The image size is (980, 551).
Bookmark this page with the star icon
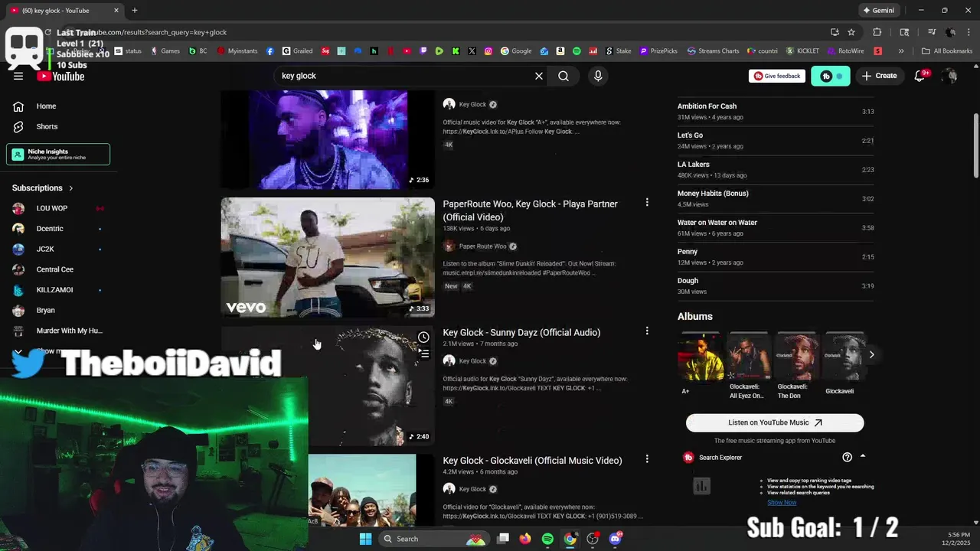(x=851, y=32)
